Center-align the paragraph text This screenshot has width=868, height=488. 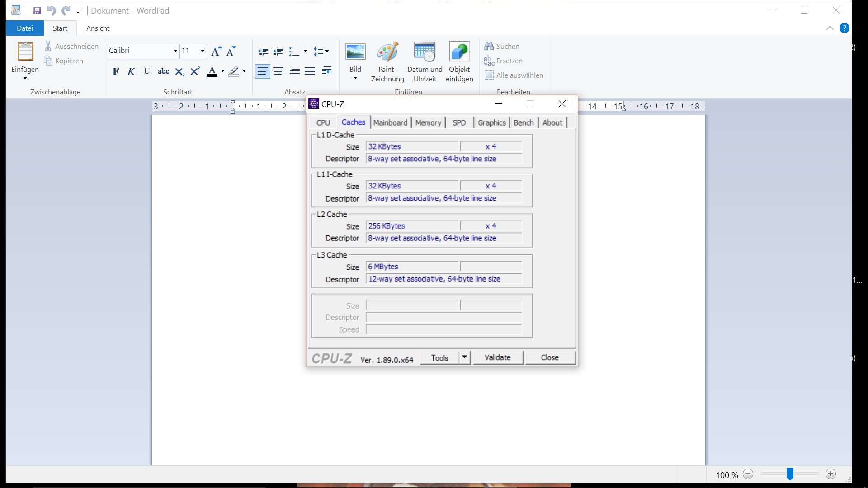(278, 71)
